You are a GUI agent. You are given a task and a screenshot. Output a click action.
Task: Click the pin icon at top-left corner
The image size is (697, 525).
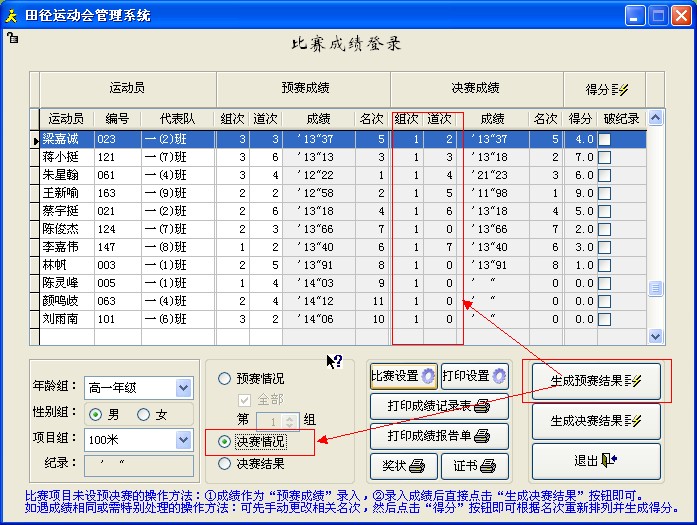coord(12,38)
